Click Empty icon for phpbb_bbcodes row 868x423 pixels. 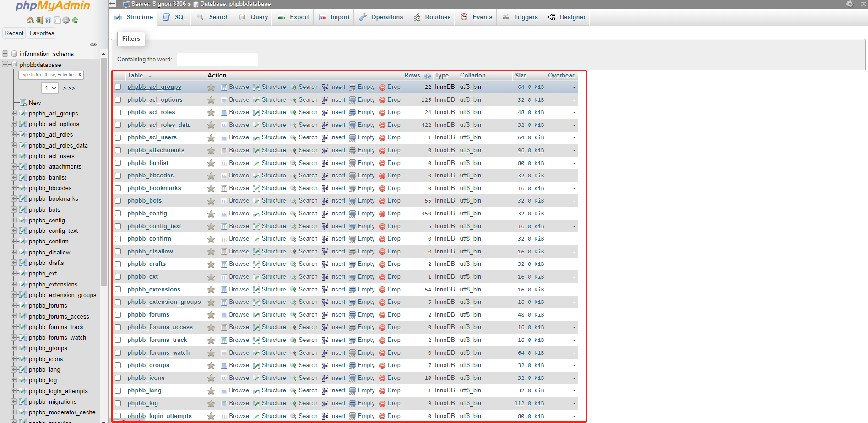click(353, 176)
